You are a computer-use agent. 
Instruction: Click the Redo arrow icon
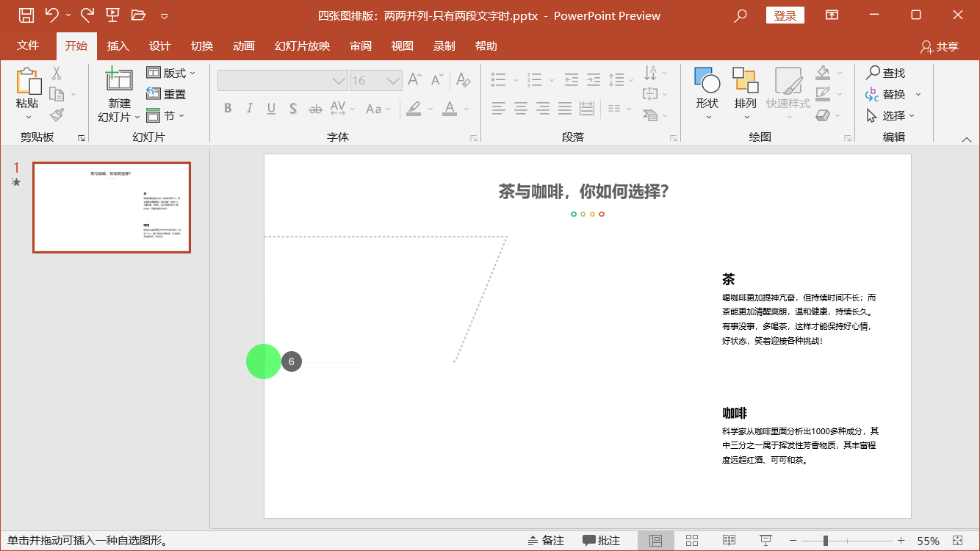pyautogui.click(x=87, y=15)
